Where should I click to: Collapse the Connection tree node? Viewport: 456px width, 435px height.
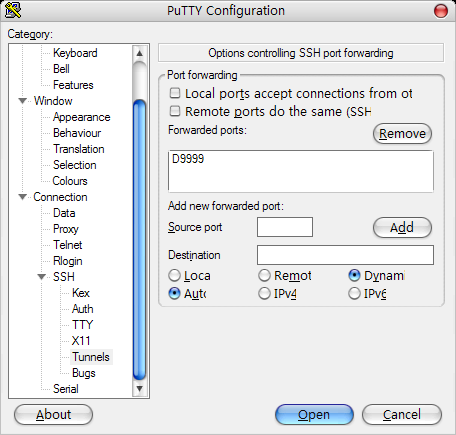click(x=22, y=197)
